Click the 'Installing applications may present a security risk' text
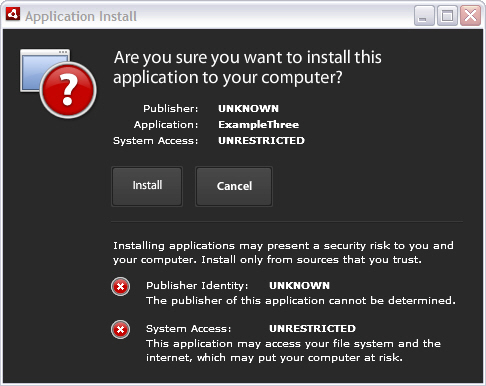Screen dimensions: 486x386 coord(283,253)
